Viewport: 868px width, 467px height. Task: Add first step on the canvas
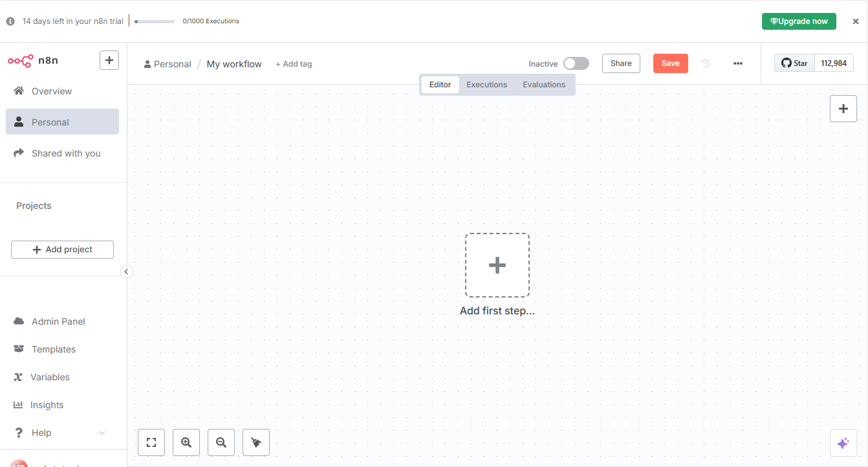click(497, 265)
